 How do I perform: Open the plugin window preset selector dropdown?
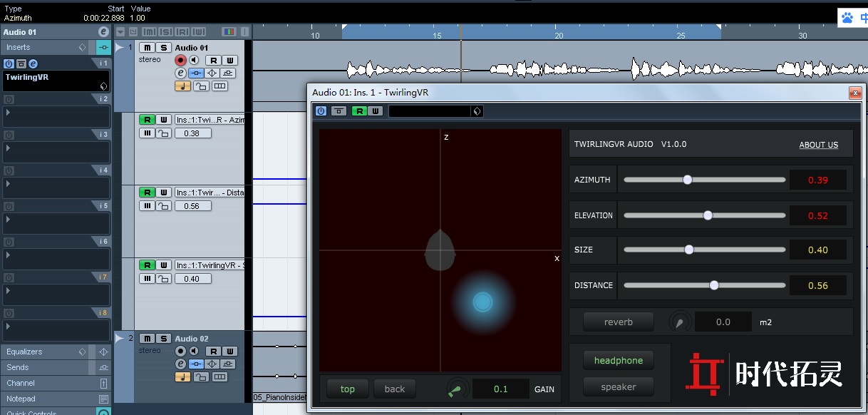(x=477, y=111)
